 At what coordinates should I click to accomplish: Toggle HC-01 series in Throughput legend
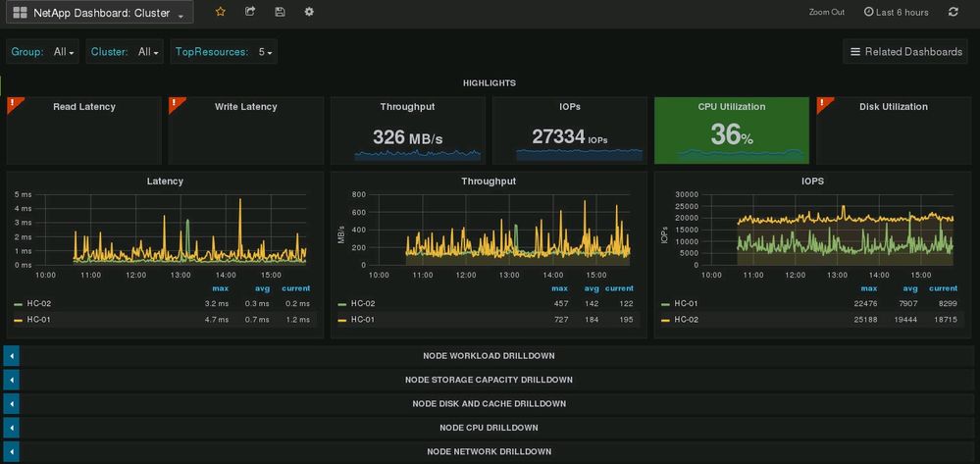362,320
